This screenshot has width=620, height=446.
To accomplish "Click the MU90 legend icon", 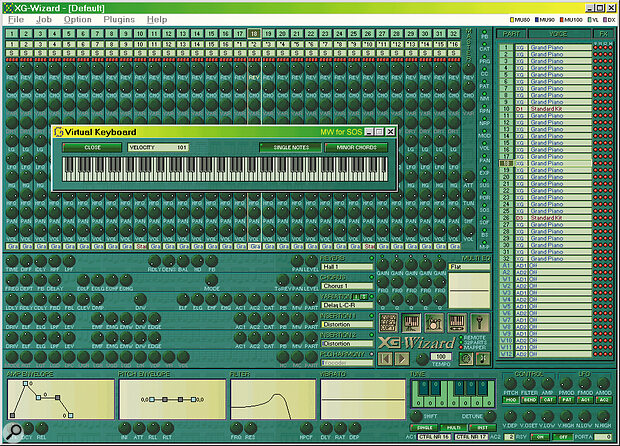I will (x=537, y=19).
